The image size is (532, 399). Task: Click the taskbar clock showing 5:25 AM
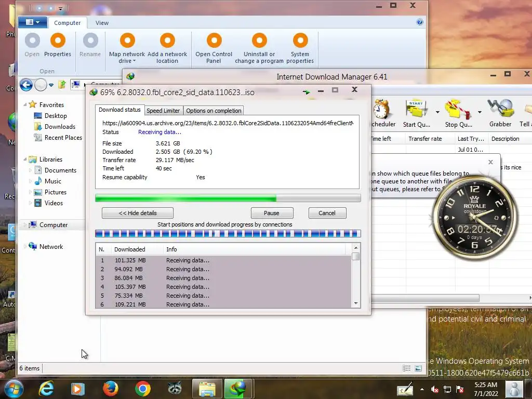point(486,389)
